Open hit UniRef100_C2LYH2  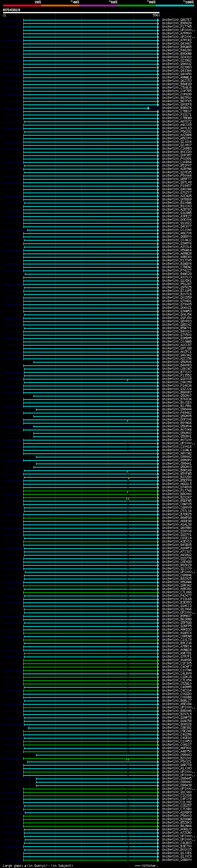click(x=177, y=802)
